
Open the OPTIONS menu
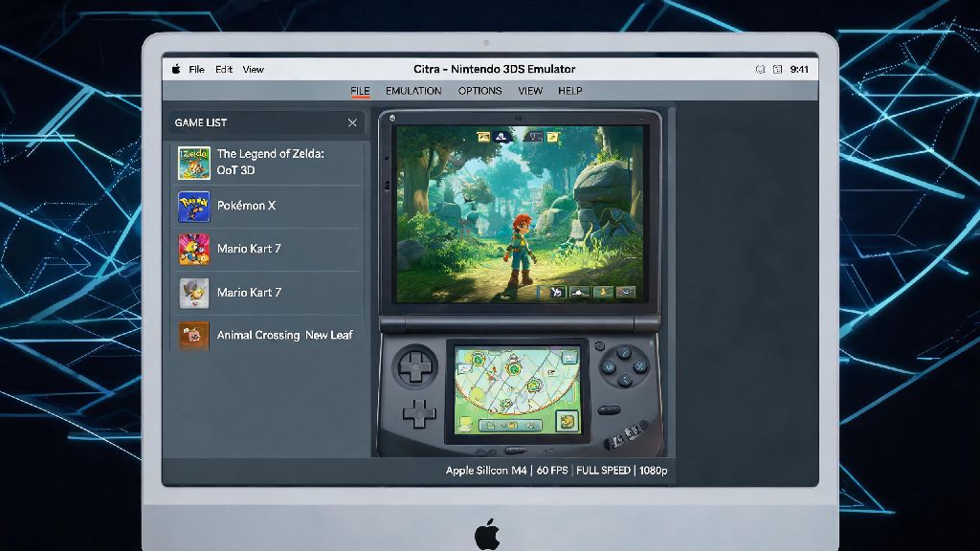pos(480,91)
